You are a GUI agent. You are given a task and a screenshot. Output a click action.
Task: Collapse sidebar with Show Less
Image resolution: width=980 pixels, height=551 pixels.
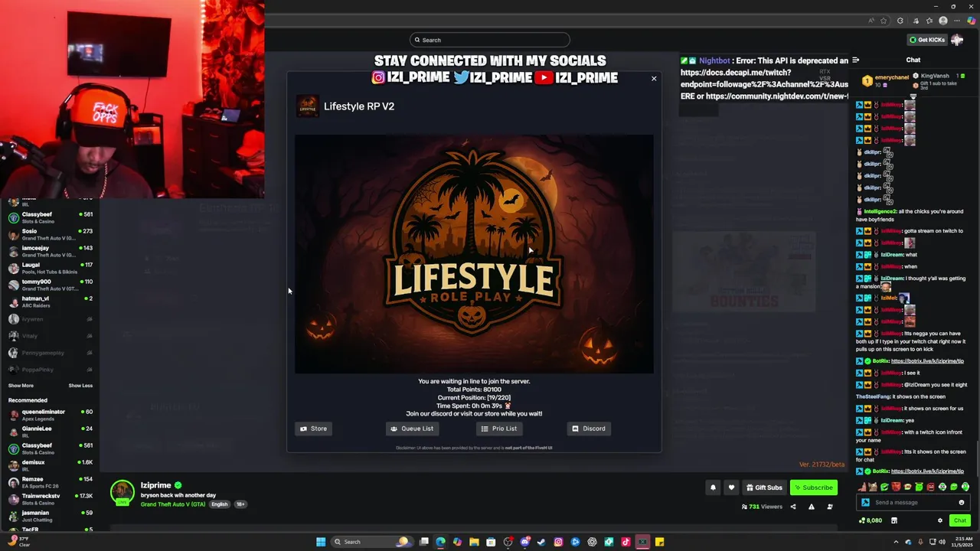[80, 386]
